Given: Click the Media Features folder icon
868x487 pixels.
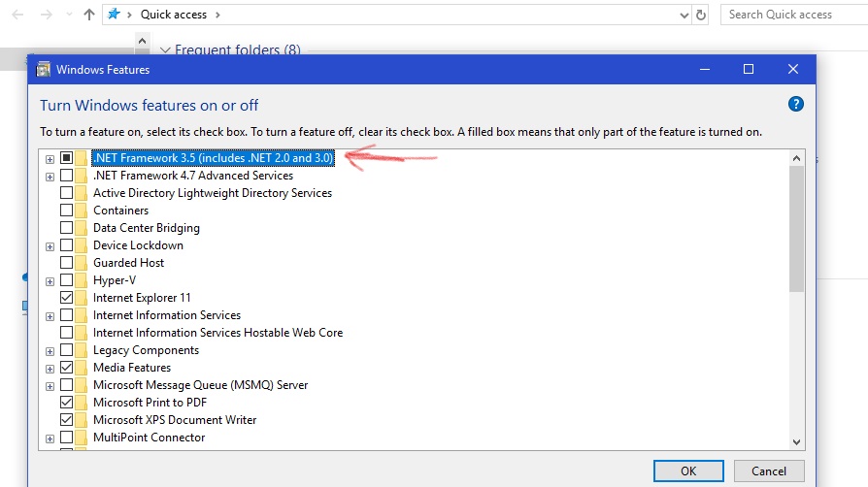Looking at the screenshot, I should [x=82, y=368].
